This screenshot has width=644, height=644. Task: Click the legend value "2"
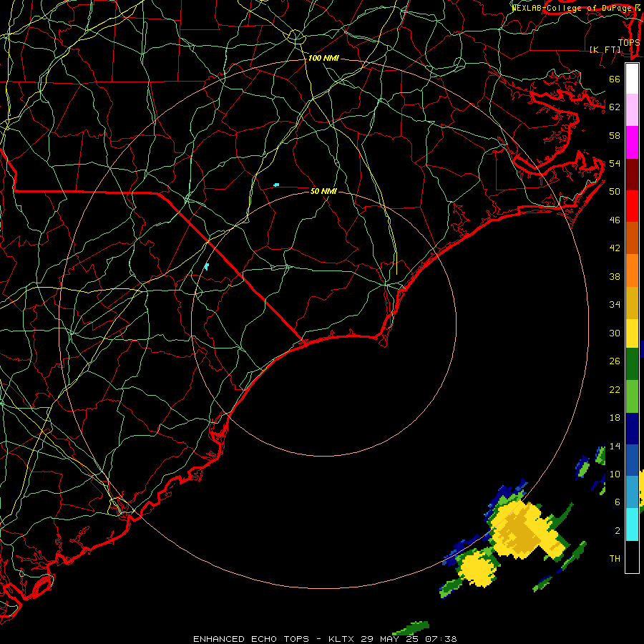coord(618,531)
